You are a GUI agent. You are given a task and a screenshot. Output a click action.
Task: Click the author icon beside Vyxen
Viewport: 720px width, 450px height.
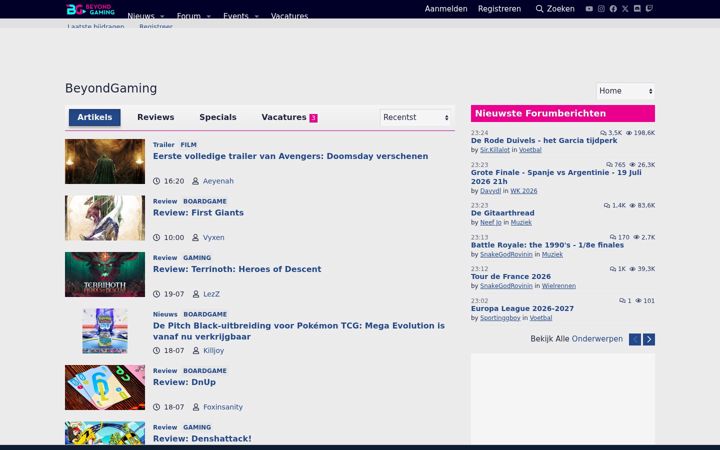[195, 237]
